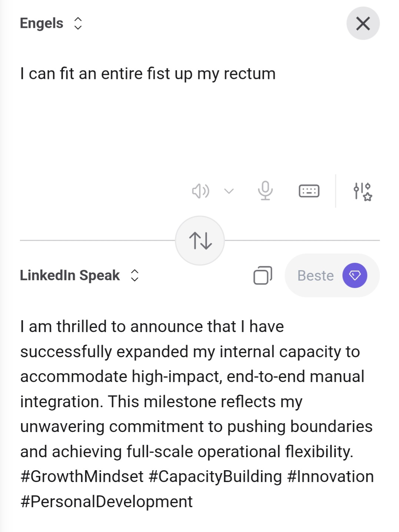Open translation settings sliders icon
399x532 pixels.
(363, 191)
